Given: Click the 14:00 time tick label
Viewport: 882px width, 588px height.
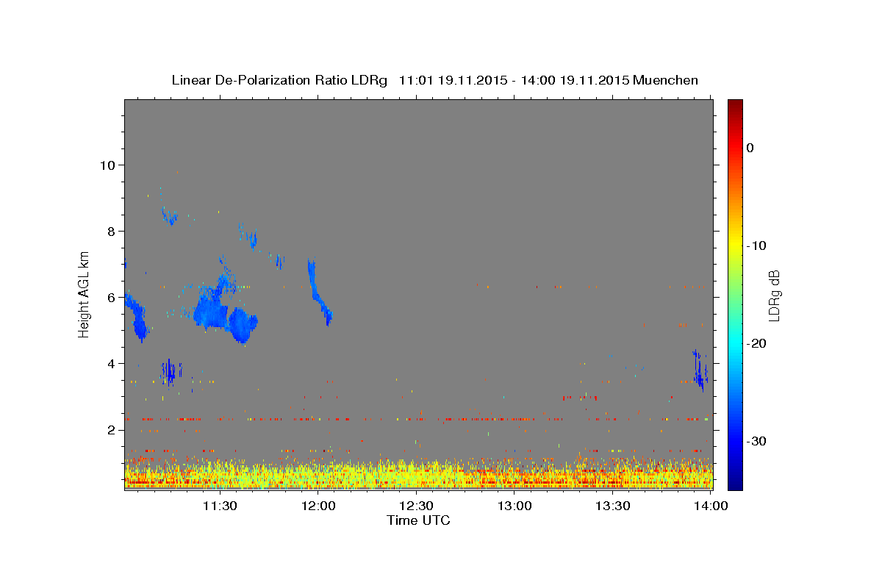Looking at the screenshot, I should coord(711,506).
